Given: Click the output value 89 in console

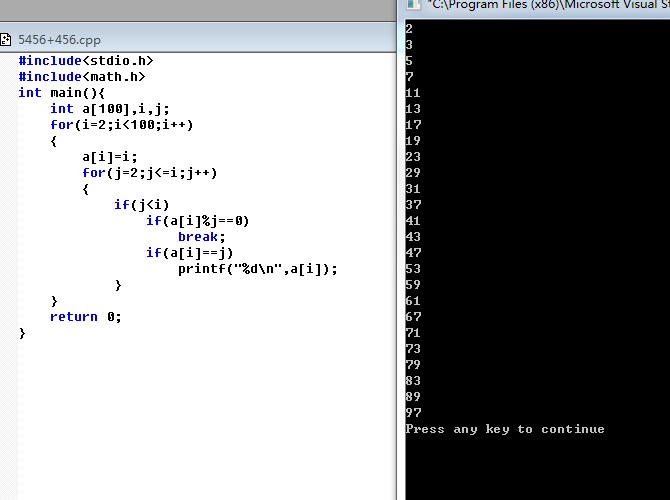Looking at the screenshot, I should click(413, 396).
